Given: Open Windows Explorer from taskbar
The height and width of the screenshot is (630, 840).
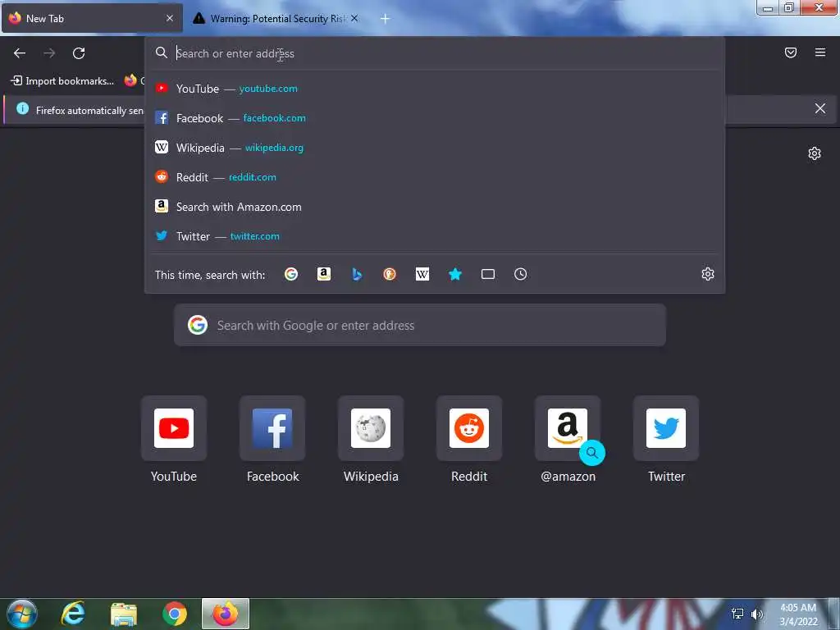Looking at the screenshot, I should (124, 614).
